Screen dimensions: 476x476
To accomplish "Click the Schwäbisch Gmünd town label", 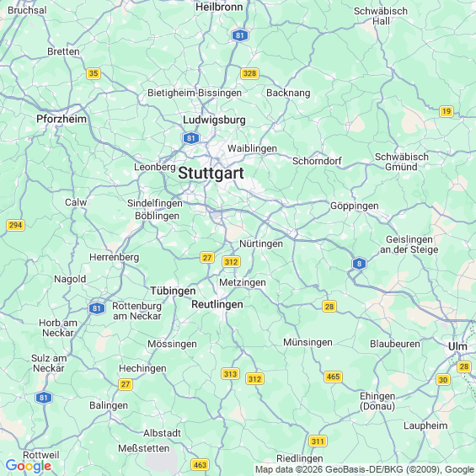I will pos(402,162).
